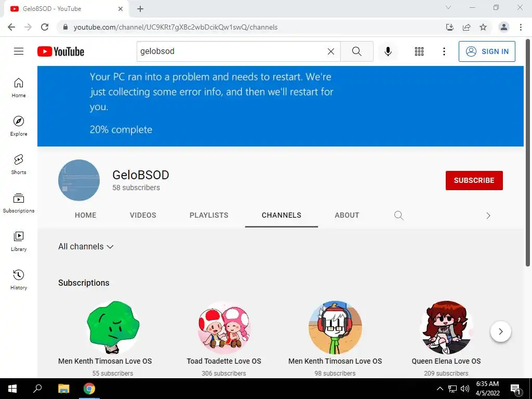This screenshot has height=399, width=532.
Task: Click the SUBSCRIBE button
Action: point(474,180)
